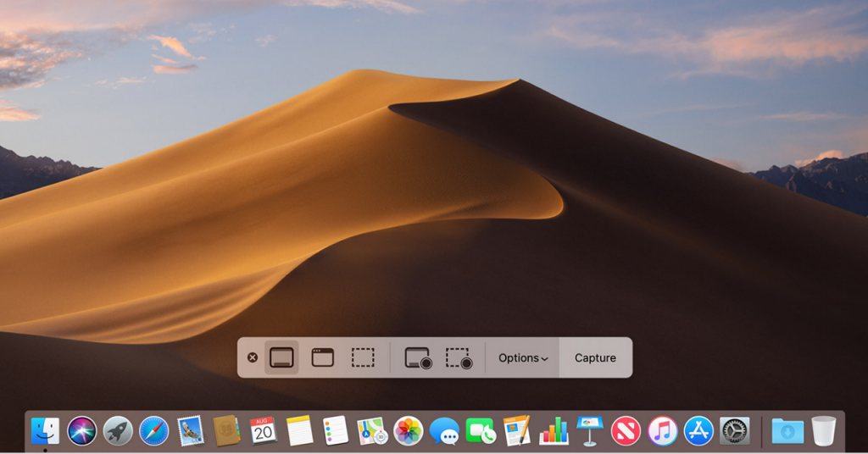
Task: Select Capture Entire Screen mode
Action: 281,357
